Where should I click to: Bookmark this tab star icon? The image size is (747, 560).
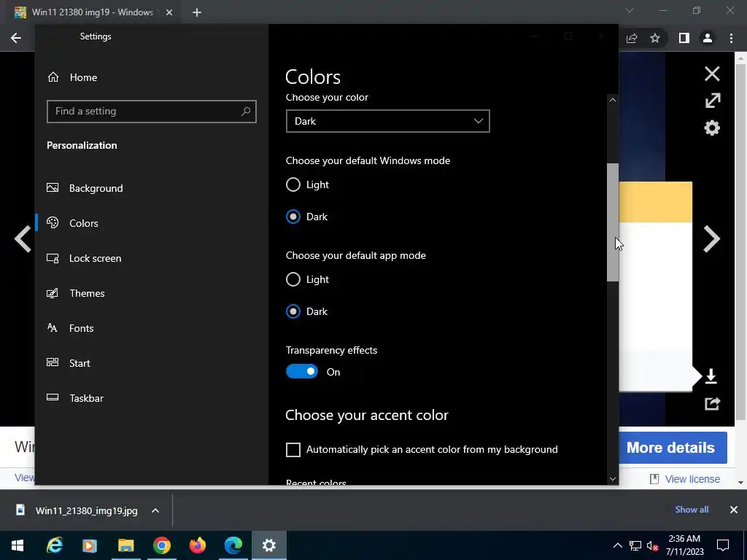(x=655, y=38)
